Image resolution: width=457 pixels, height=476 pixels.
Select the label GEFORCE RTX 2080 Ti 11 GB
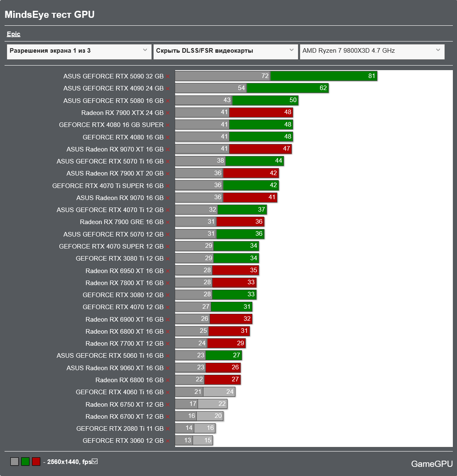pos(120,429)
